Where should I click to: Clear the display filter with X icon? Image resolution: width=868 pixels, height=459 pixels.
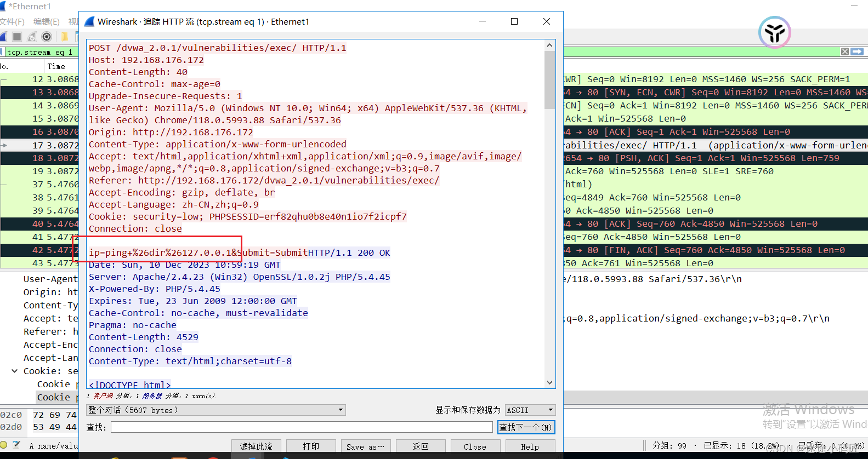pos(845,51)
